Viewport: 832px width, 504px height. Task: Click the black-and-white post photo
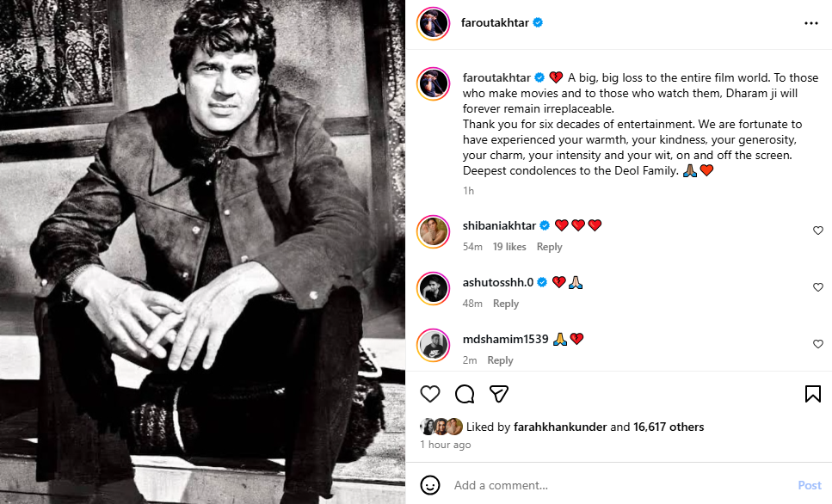pyautogui.click(x=202, y=252)
